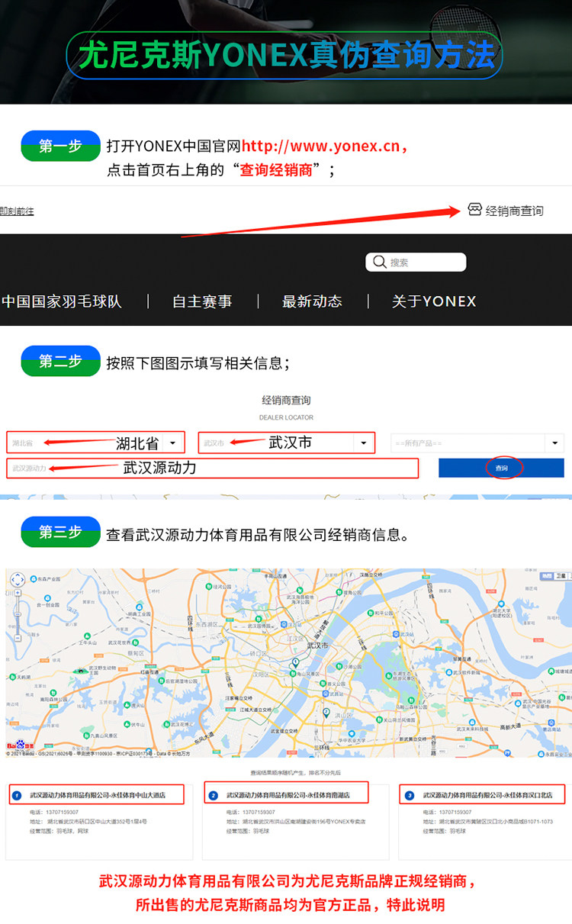
Task: Expand the 武汉市 city dropdown arrow
Action: (x=364, y=443)
